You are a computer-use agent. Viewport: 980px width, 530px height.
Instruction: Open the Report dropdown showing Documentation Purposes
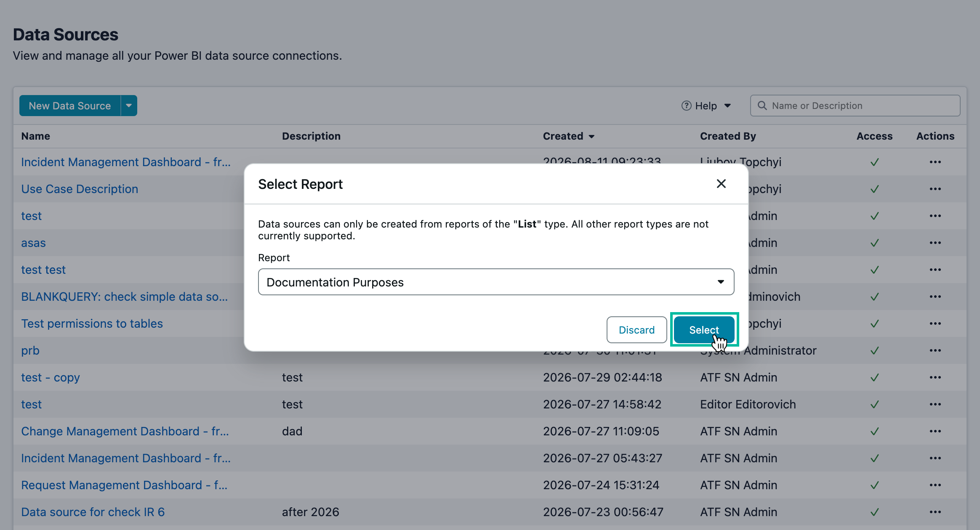click(496, 282)
